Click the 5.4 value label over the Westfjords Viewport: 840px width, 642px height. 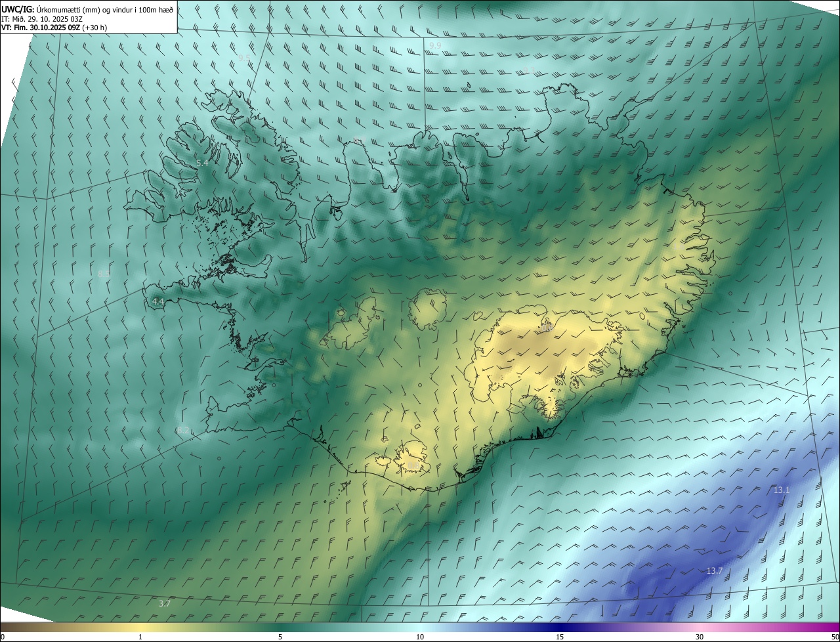point(202,163)
